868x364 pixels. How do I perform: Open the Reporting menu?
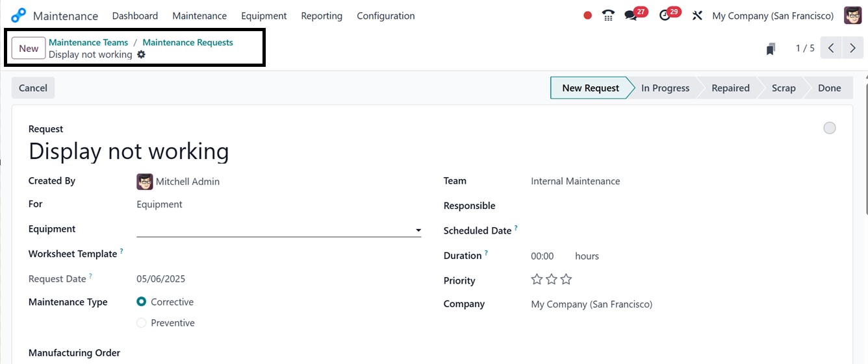(x=322, y=16)
